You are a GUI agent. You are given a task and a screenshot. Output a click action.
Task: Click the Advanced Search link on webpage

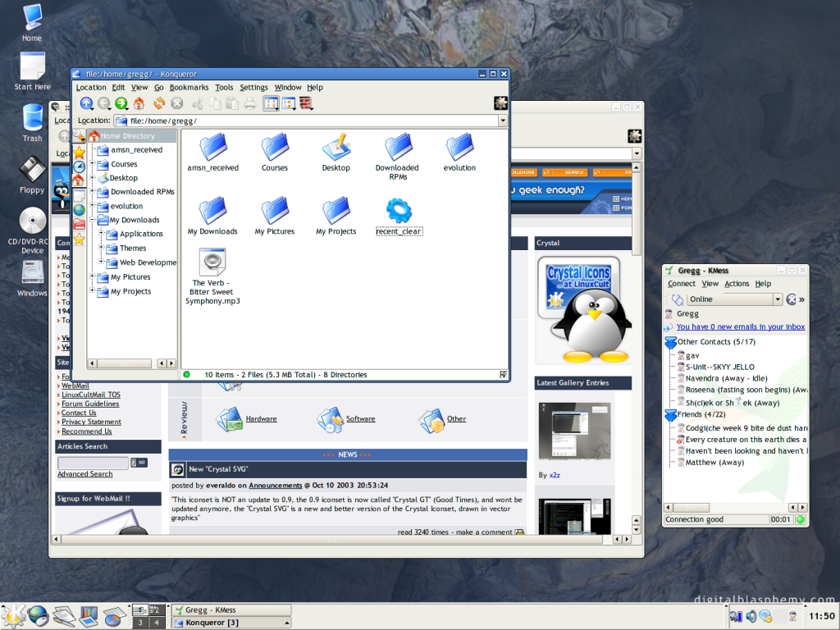(x=85, y=474)
